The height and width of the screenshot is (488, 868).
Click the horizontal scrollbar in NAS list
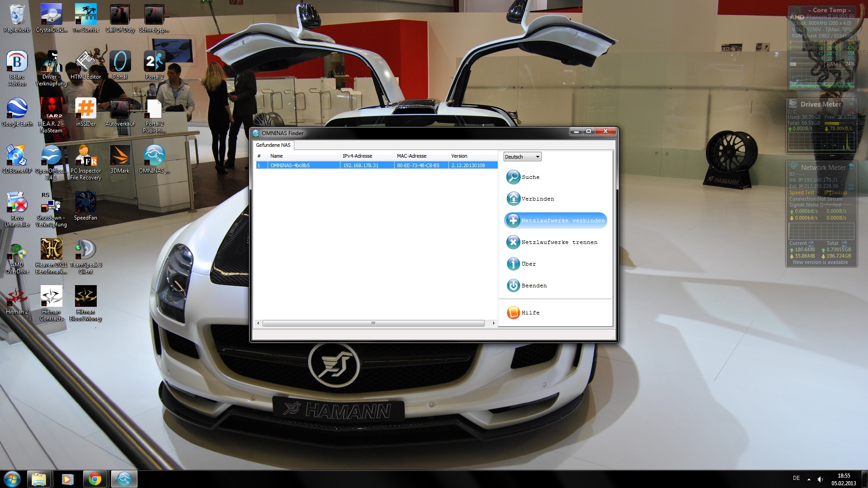click(x=373, y=323)
